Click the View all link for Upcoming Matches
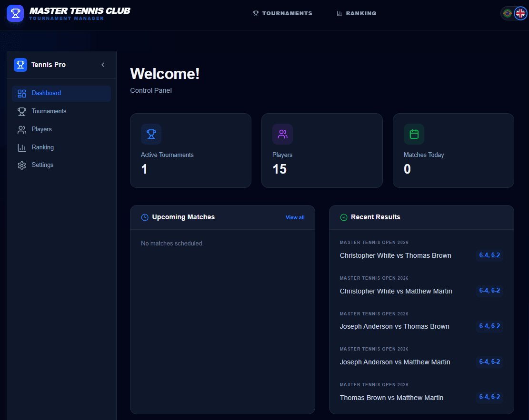 click(x=295, y=217)
